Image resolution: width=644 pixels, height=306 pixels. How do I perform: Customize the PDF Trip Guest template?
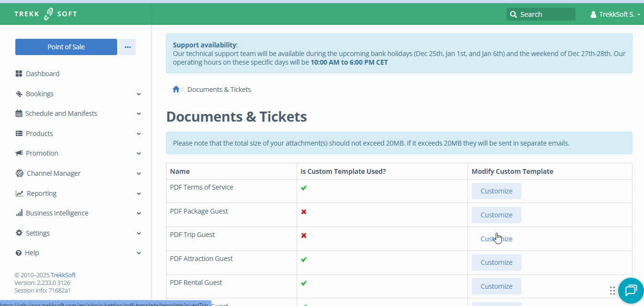click(x=496, y=238)
